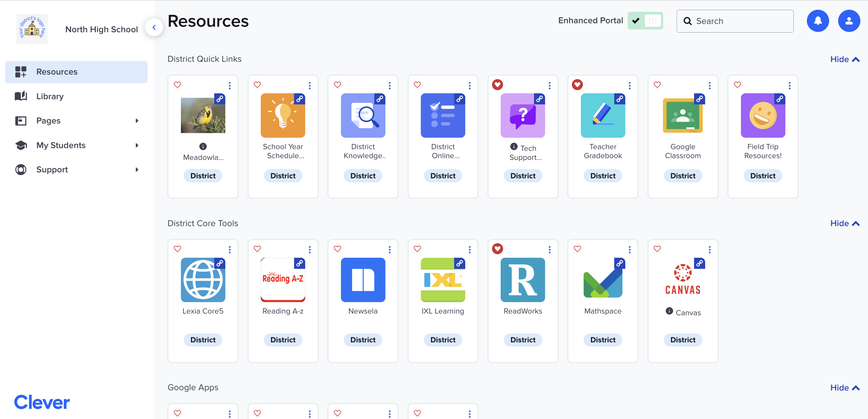The height and width of the screenshot is (419, 868).
Task: Open the Teacher Gradebook icon
Action: [603, 116]
